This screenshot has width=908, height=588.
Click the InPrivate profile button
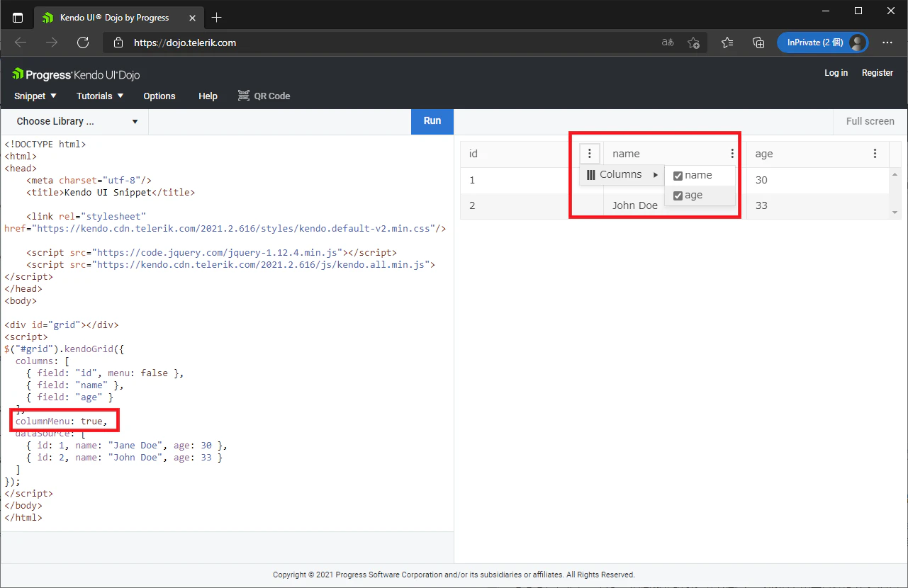pyautogui.click(x=822, y=43)
